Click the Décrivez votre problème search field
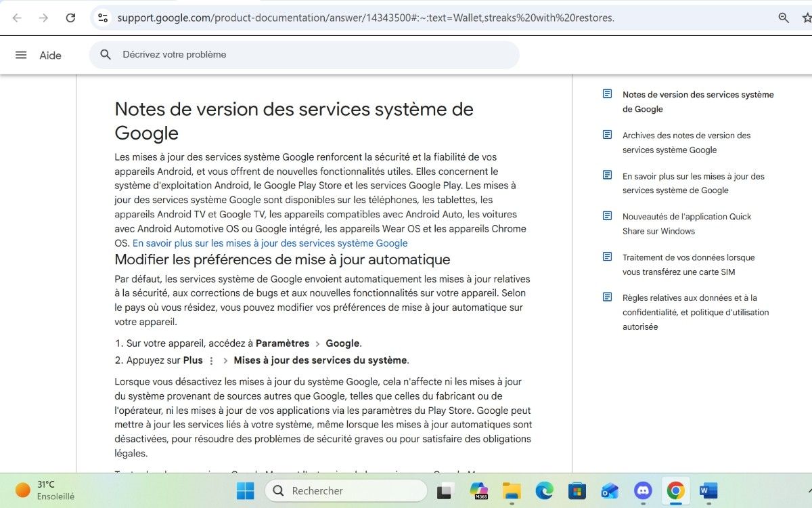812x508 pixels. click(304, 55)
